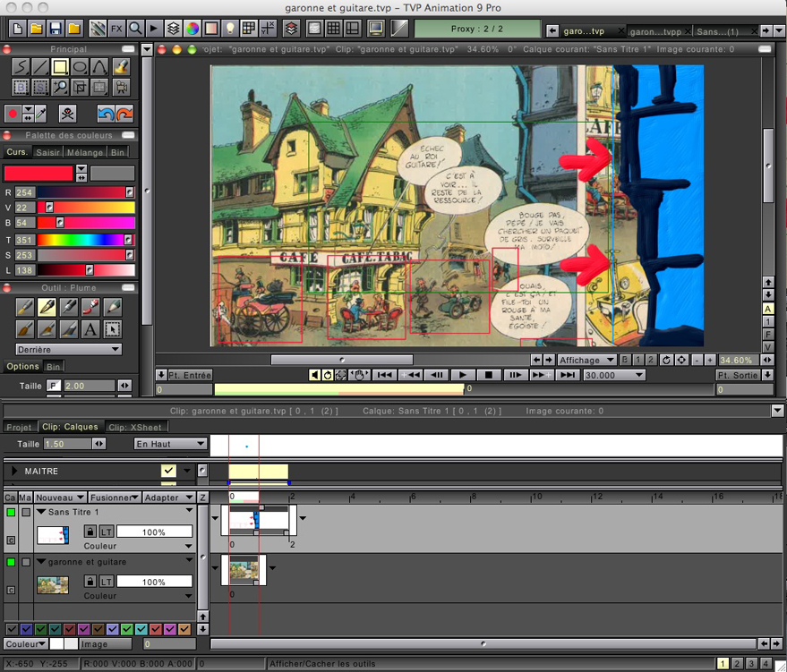Select the Options tab in the tool panel
Viewport: 787px width, 672px height.
[x=22, y=366]
